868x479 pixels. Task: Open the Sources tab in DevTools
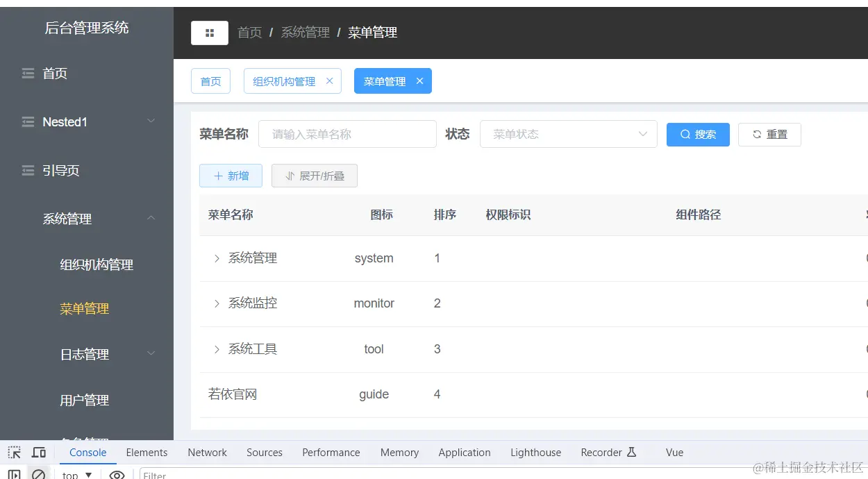pos(265,453)
